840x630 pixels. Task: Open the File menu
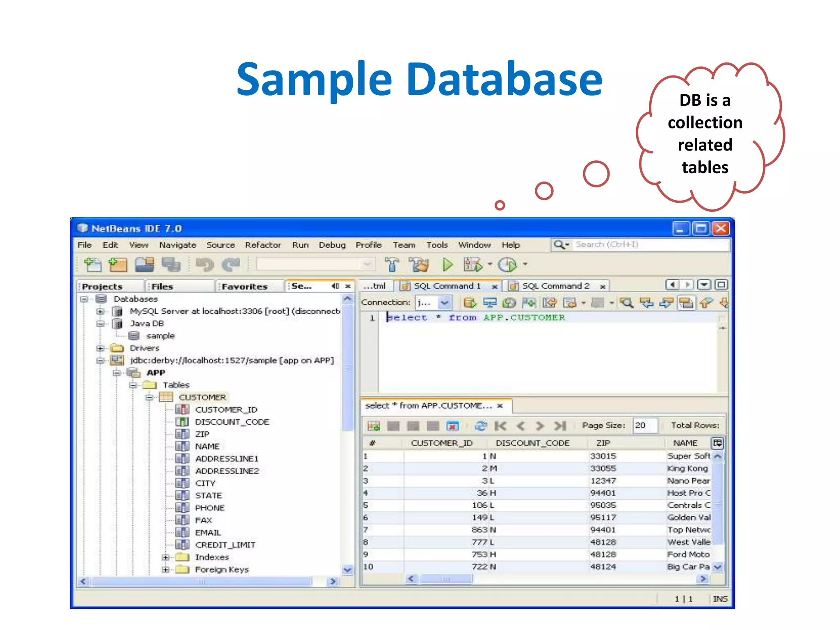(x=84, y=245)
